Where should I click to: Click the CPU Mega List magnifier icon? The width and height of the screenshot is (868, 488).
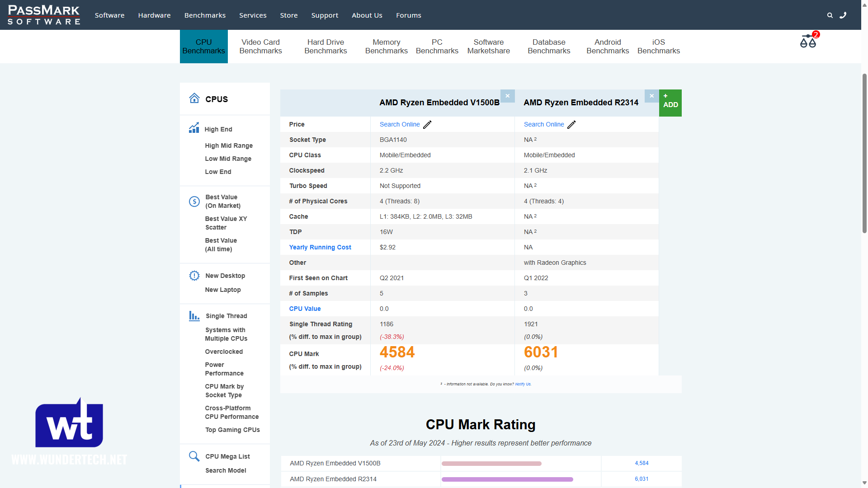[194, 456]
